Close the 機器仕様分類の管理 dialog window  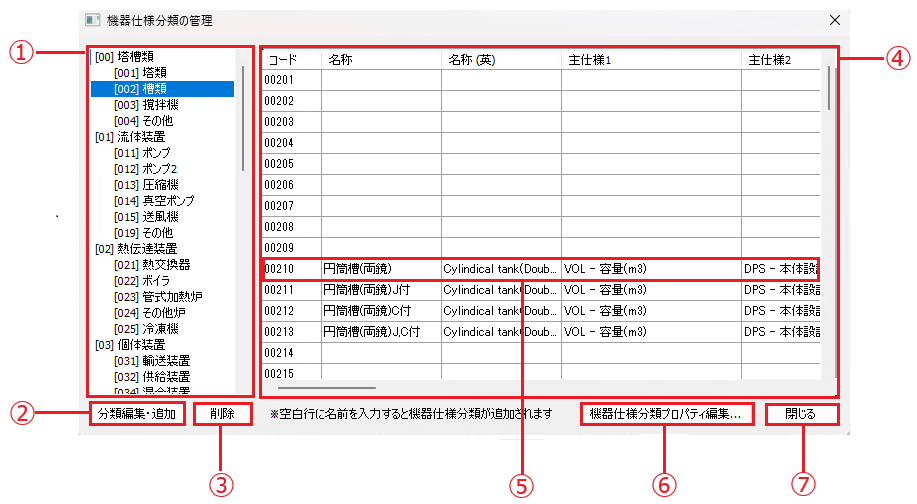(x=835, y=20)
